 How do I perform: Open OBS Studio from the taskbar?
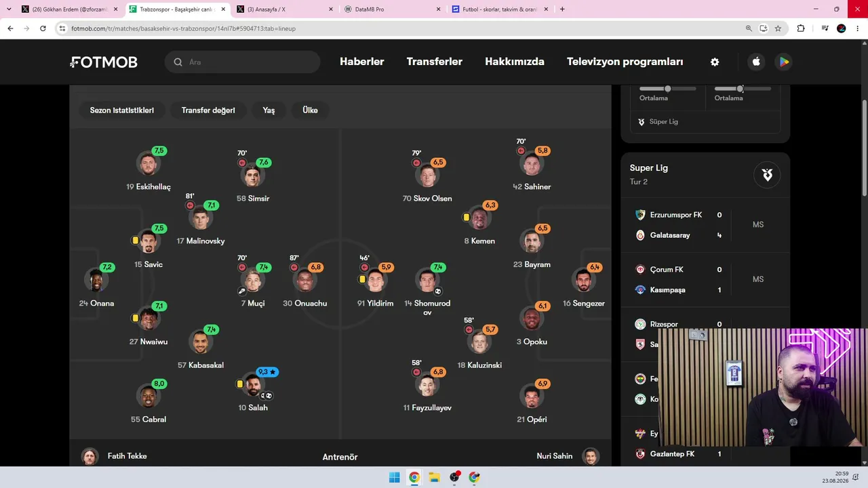pyautogui.click(x=454, y=477)
